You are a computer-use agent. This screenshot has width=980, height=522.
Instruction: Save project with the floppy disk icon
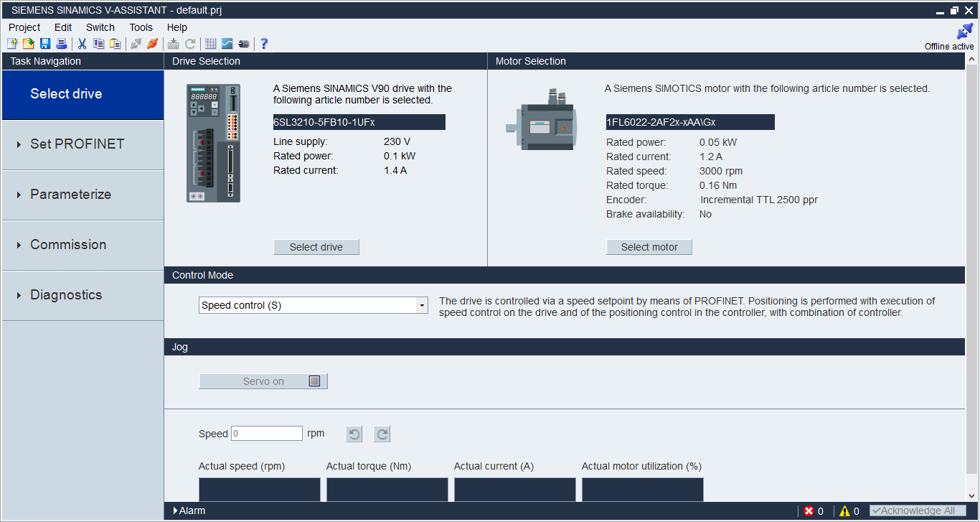(x=45, y=44)
